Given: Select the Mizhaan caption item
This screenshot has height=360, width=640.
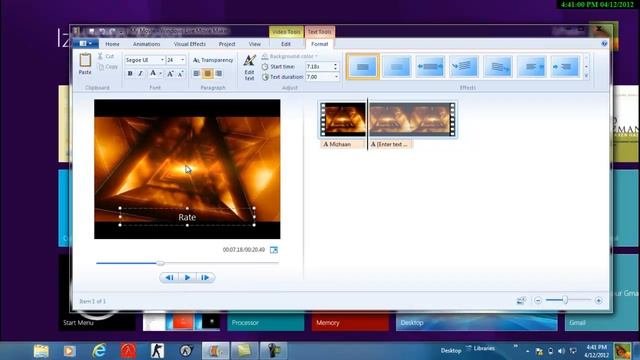Looking at the screenshot, I should pyautogui.click(x=343, y=144).
